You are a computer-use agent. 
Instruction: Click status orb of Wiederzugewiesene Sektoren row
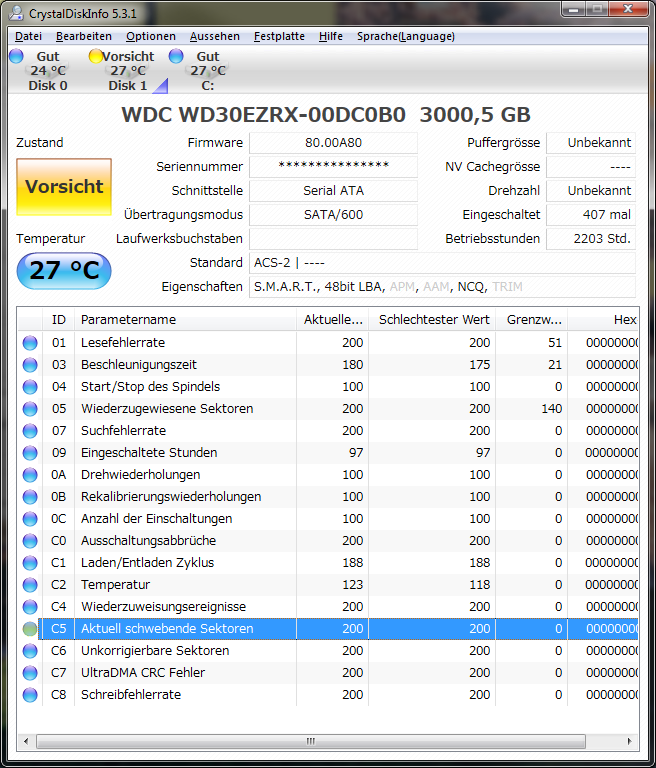point(30,409)
